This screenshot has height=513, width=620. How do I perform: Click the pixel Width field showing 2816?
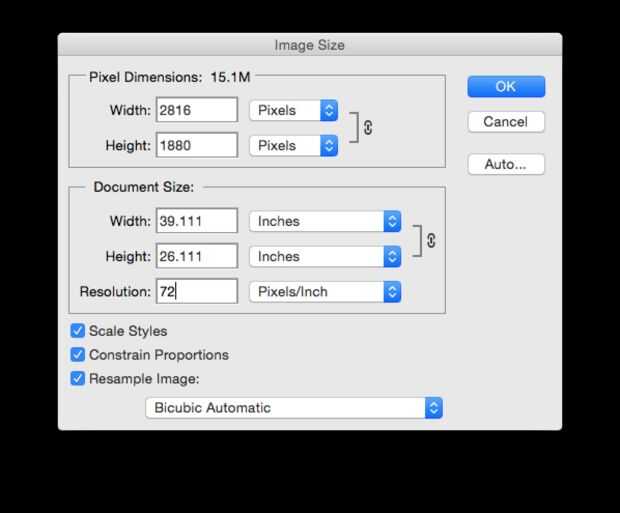click(x=197, y=110)
